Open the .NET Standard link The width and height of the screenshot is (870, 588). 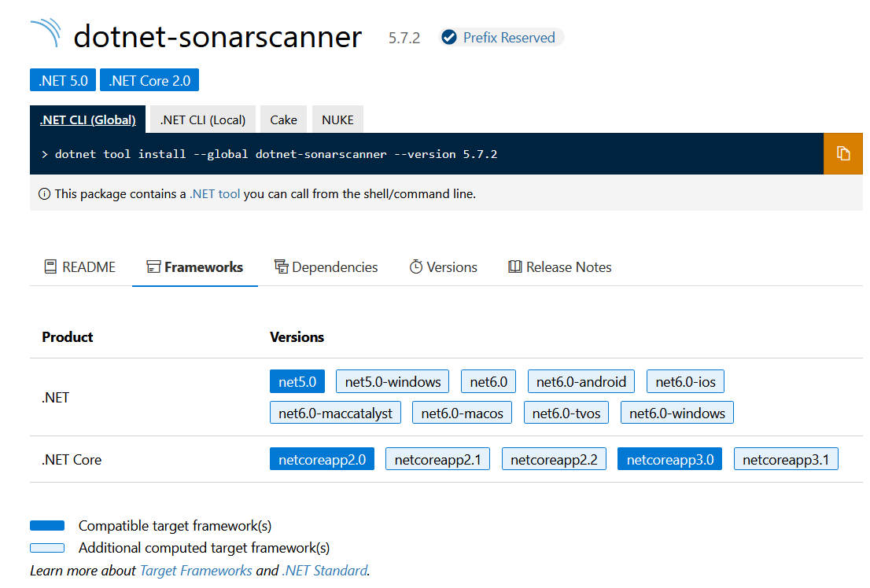(325, 570)
